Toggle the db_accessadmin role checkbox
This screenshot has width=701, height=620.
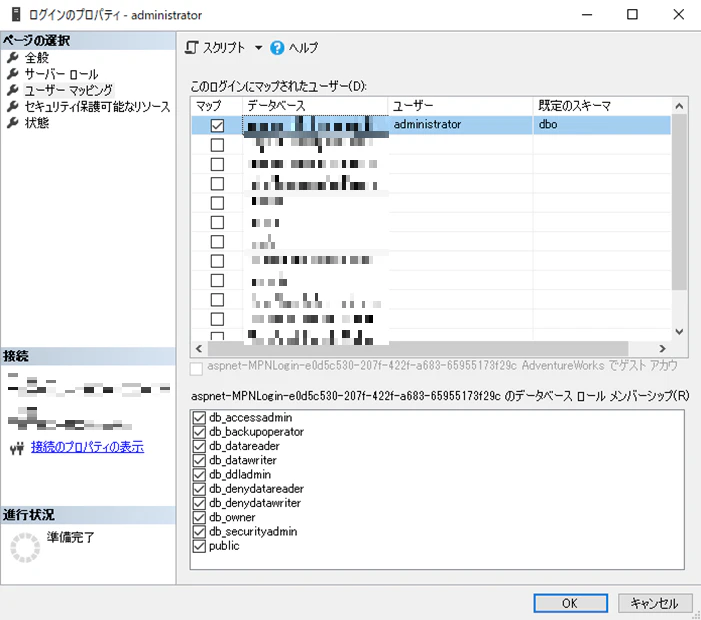coord(199,418)
